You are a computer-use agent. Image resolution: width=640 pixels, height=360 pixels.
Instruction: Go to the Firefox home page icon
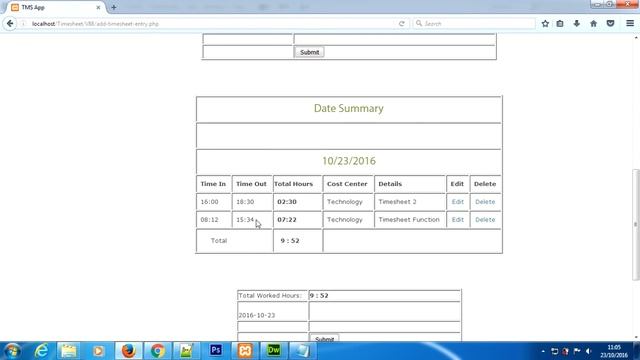[x=593, y=24]
